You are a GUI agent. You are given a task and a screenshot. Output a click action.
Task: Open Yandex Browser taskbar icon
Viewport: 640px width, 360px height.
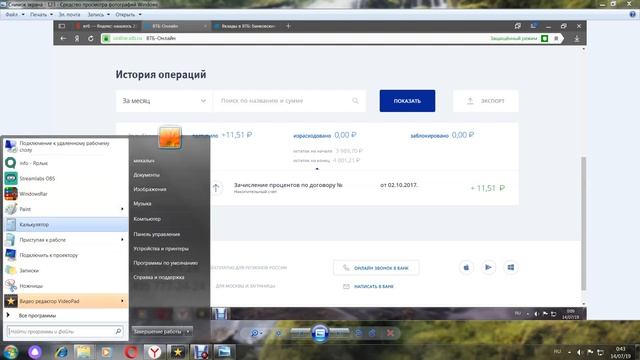point(154,352)
